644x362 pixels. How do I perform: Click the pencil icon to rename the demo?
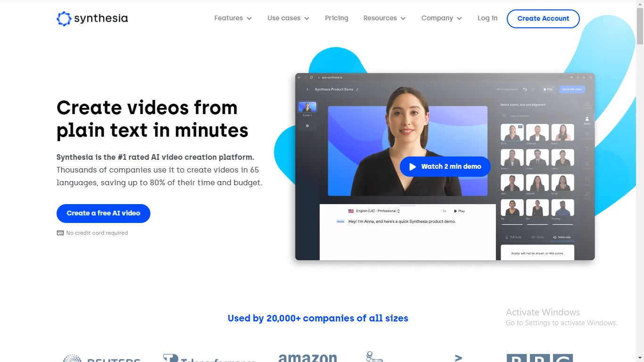click(357, 89)
